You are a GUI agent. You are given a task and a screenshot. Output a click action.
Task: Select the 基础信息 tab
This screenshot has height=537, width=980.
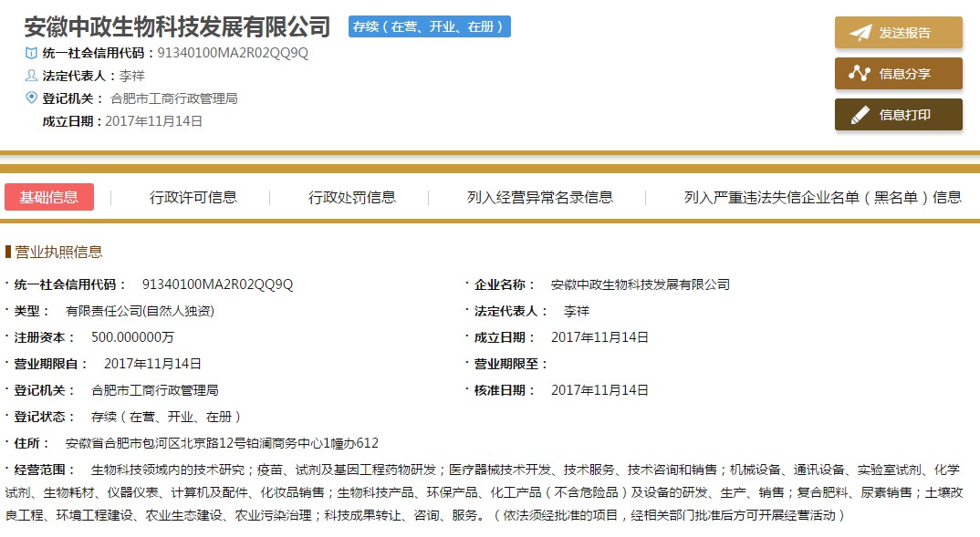49,197
